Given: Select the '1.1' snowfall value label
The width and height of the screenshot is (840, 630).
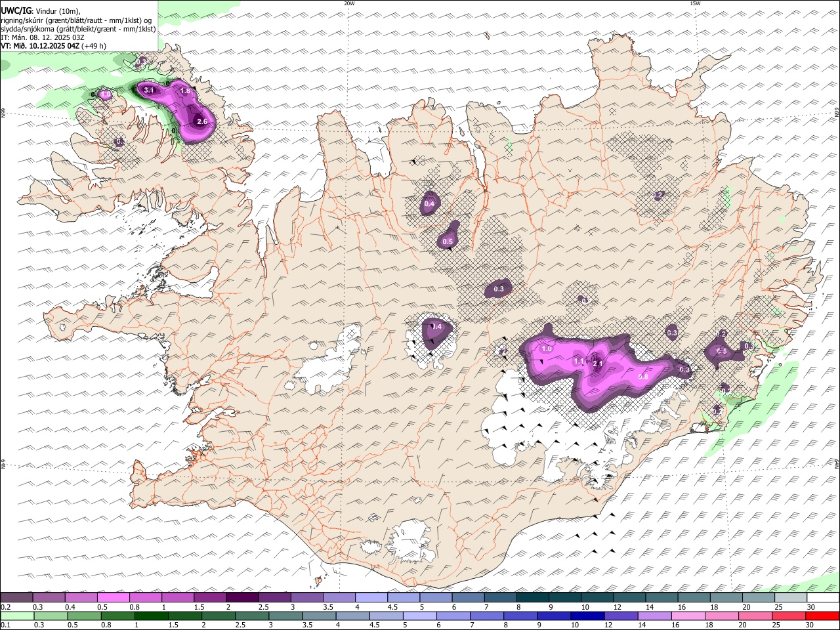Looking at the screenshot, I should 579,362.
